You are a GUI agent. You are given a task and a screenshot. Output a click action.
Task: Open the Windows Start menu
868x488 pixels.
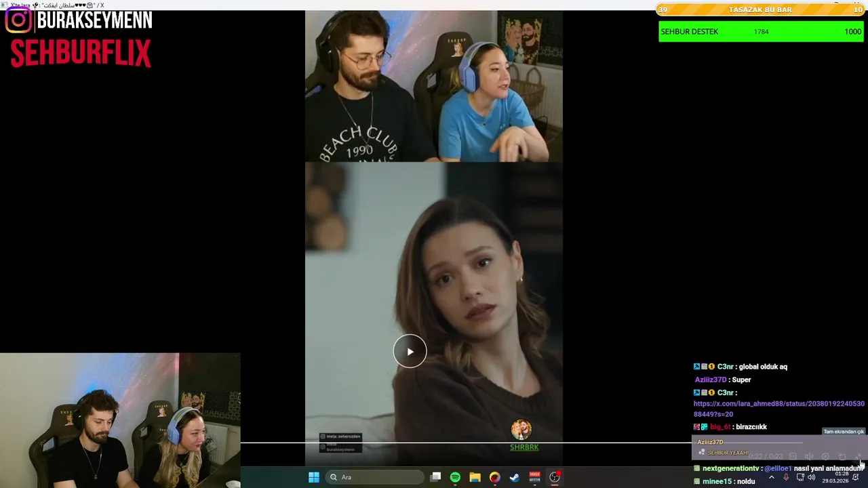point(314,477)
